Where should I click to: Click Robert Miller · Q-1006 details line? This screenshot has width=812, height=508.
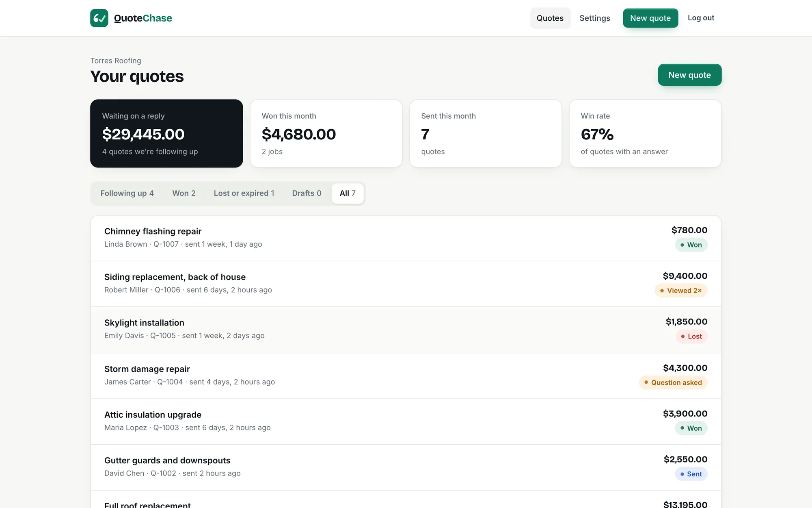tap(188, 290)
